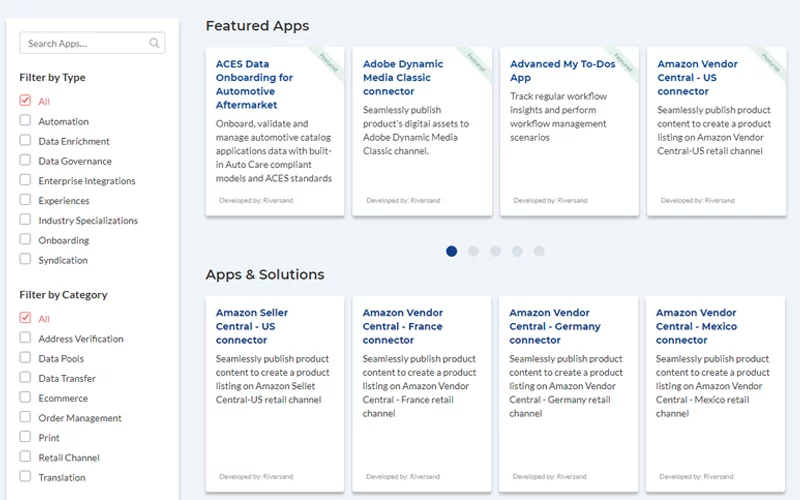This screenshot has width=800, height=500.
Task: Click the Filter by Type heading
Action: [x=53, y=78]
